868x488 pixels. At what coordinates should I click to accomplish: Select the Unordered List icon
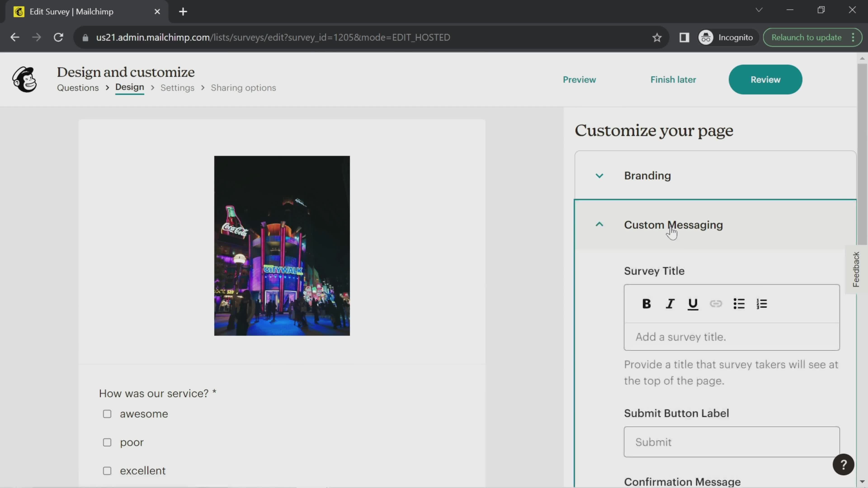(x=739, y=304)
